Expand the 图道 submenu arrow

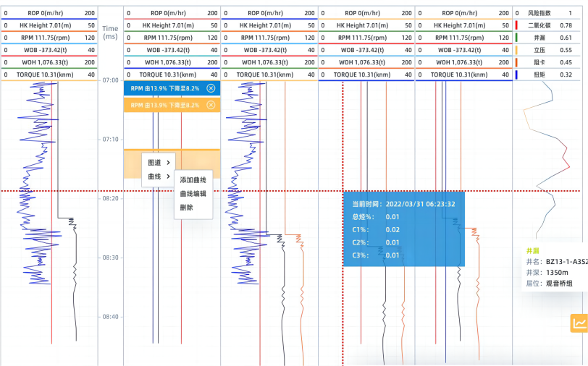click(x=168, y=163)
